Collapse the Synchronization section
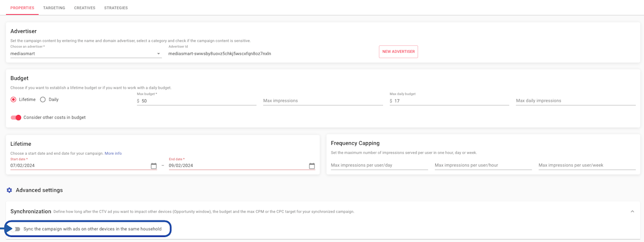 click(x=632, y=211)
